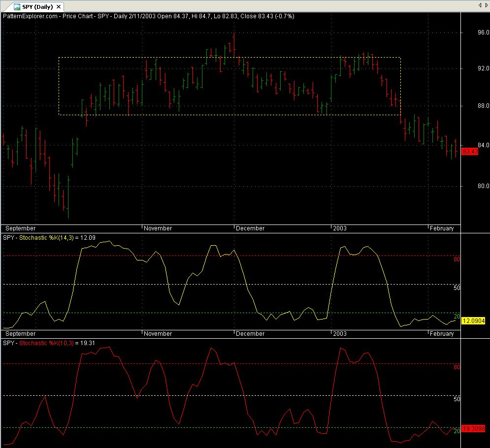Click the red 19.3098 stochastic value marker
The image size is (490, 448).
[x=475, y=428]
